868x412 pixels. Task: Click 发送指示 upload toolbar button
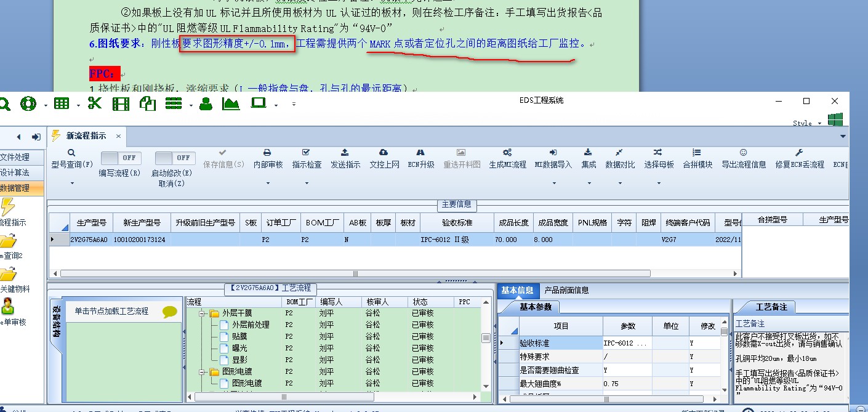[345, 159]
